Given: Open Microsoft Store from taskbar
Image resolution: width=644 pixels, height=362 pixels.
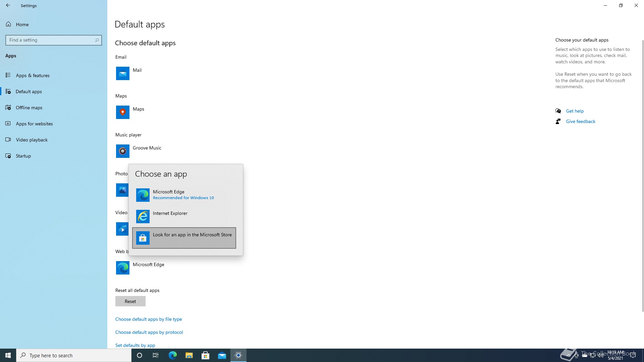Looking at the screenshot, I should point(206,355).
